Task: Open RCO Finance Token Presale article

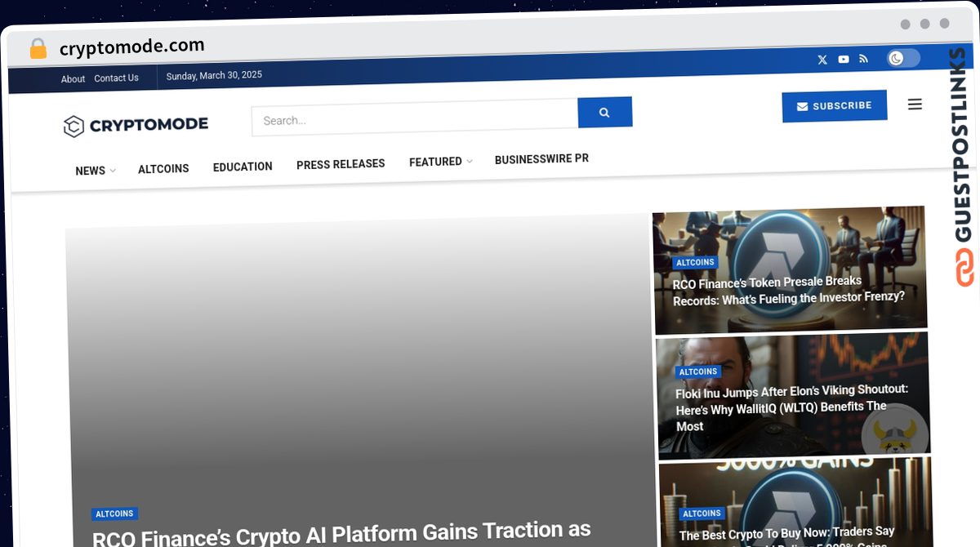Action: pos(788,290)
